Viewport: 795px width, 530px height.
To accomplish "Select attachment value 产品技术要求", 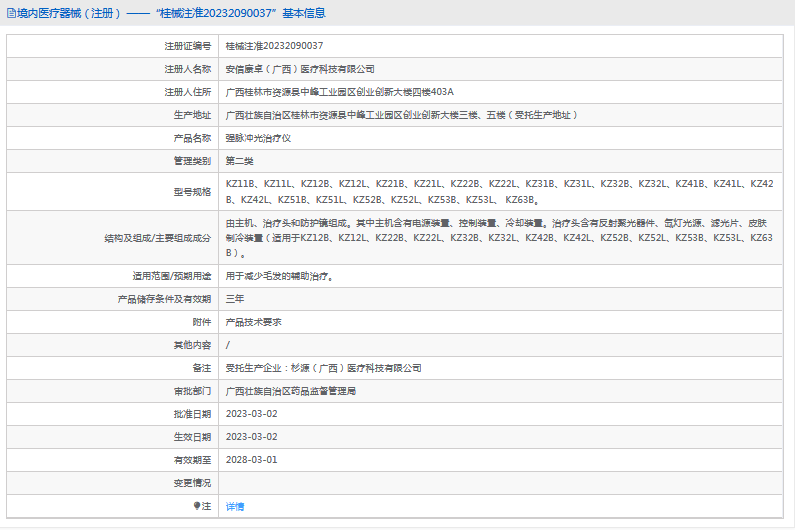I will (254, 322).
